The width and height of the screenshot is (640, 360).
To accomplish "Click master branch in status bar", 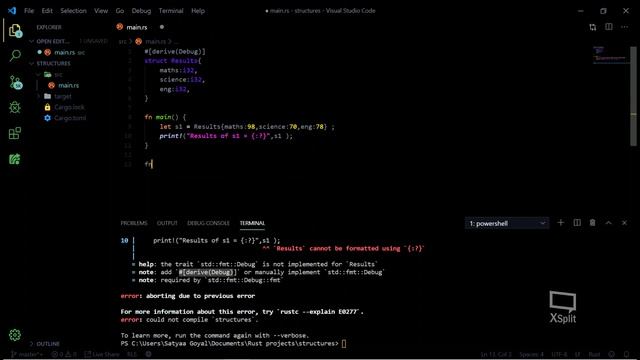I will click(27, 354).
